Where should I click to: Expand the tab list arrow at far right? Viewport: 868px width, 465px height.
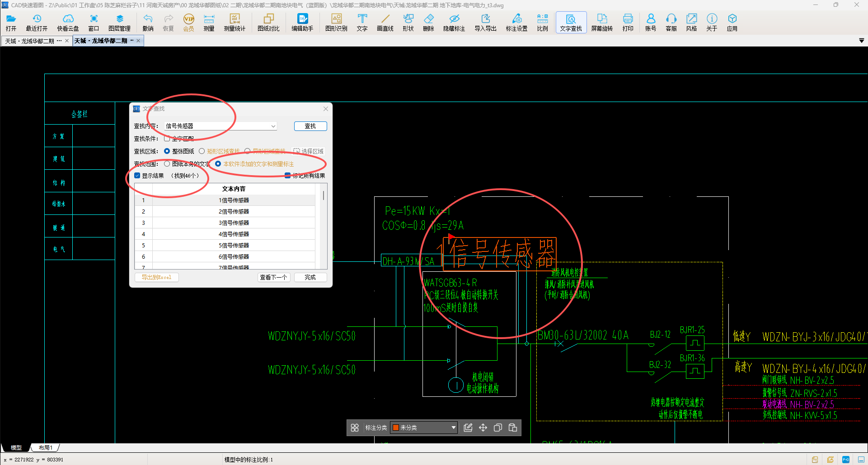click(x=861, y=41)
